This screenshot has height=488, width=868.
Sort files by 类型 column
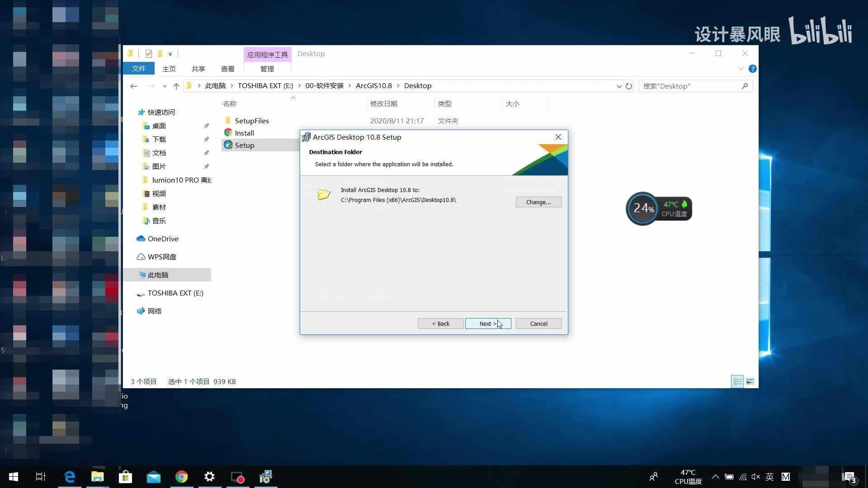point(445,103)
